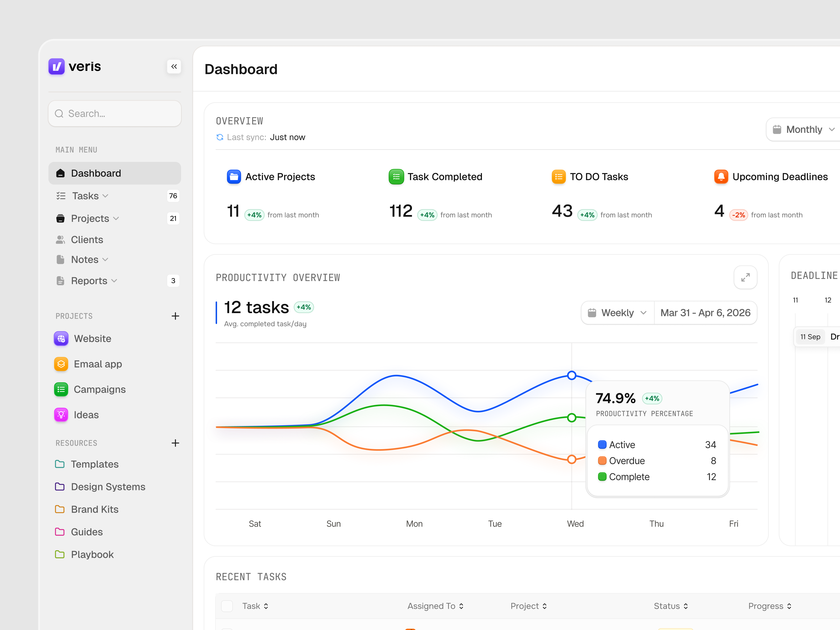Viewport: 840px width, 630px height.
Task: Collapse the sidebar with double-chevron button
Action: 174,66
